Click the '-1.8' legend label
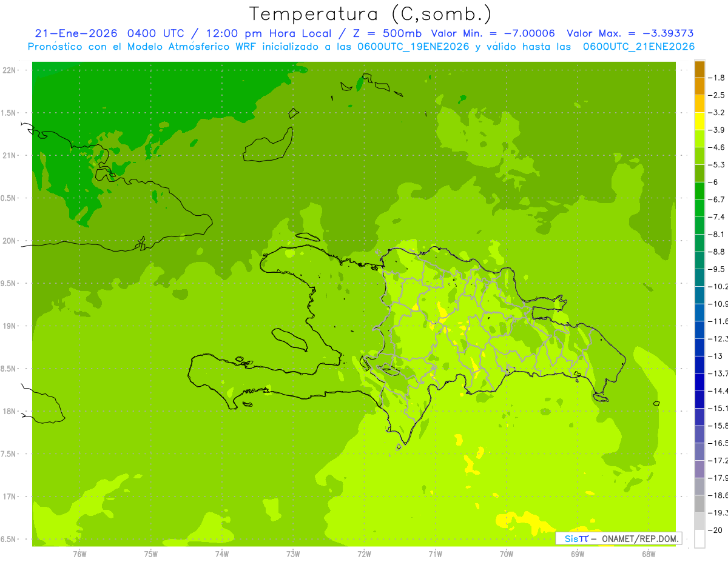This screenshot has width=728, height=562. 718,78
